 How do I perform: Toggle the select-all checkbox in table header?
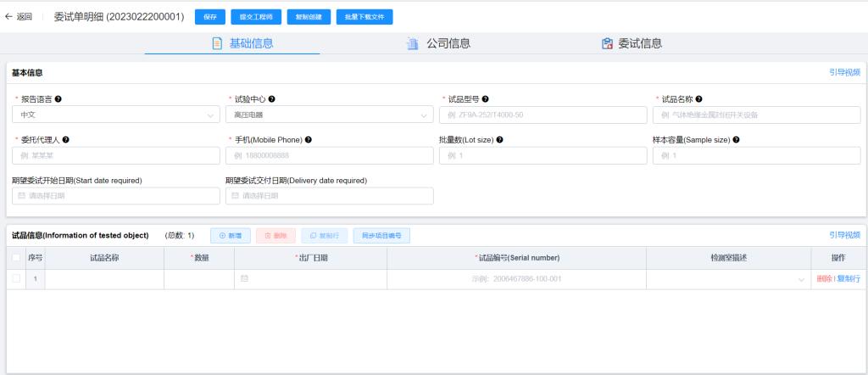point(16,258)
